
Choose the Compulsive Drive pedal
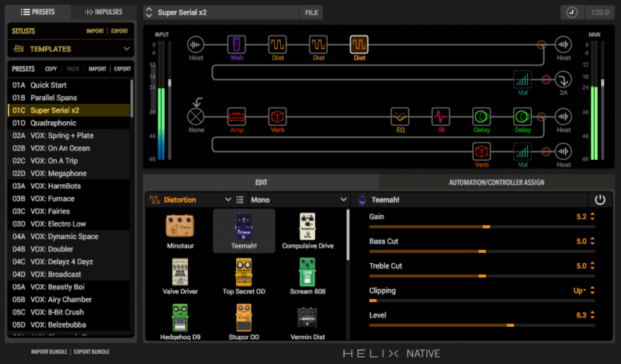307,231
